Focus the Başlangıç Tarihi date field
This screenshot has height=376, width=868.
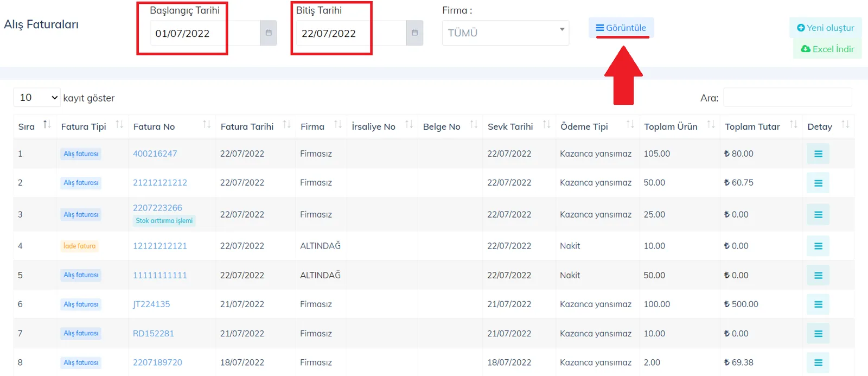coord(205,33)
